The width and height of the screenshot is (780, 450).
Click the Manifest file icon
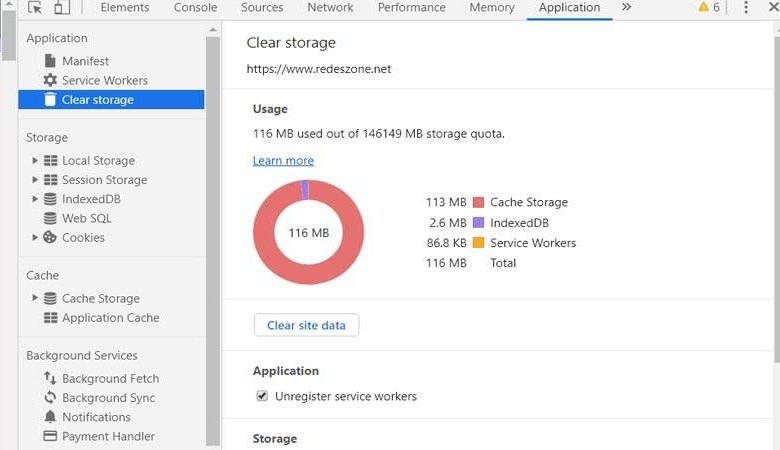click(x=50, y=61)
